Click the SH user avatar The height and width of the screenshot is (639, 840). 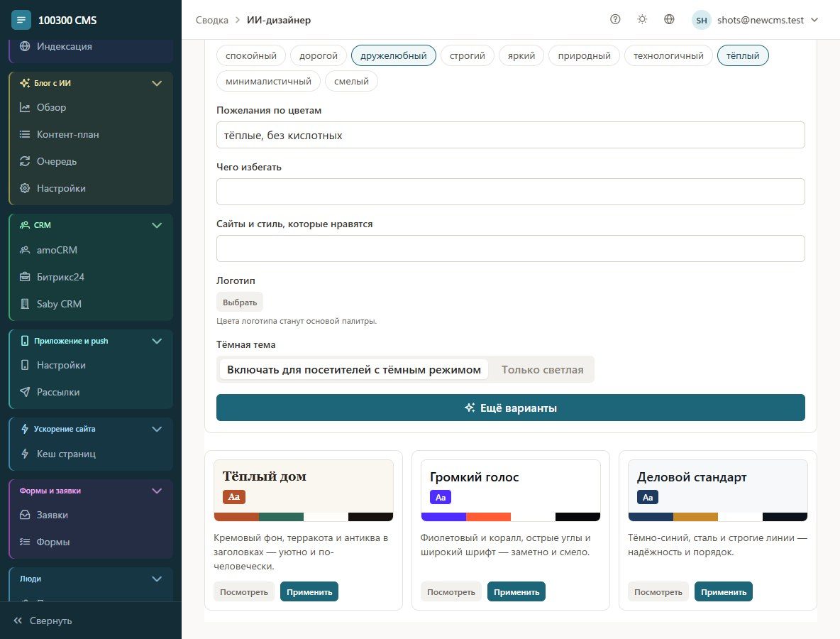point(701,21)
